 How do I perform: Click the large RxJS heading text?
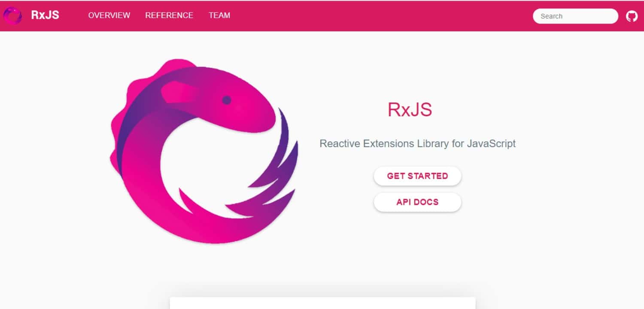[x=410, y=109]
